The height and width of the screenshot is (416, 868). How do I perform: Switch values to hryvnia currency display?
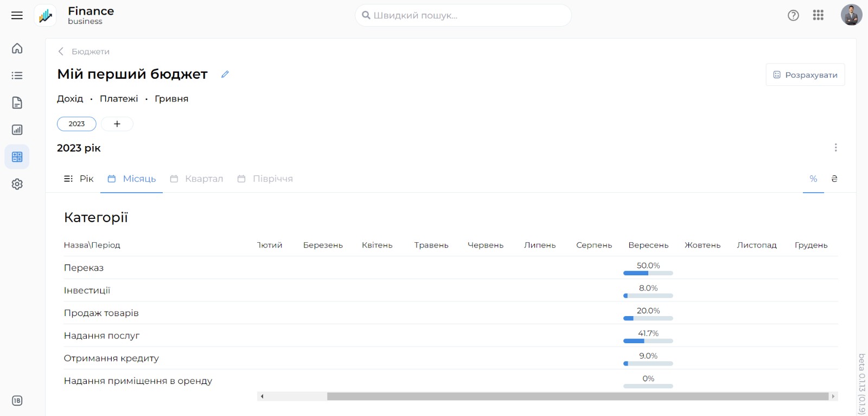point(834,179)
